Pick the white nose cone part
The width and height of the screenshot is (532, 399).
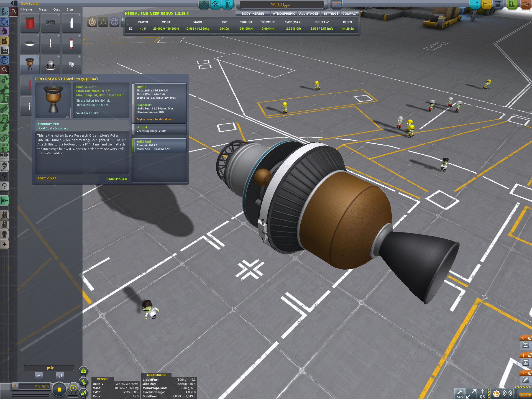click(71, 23)
